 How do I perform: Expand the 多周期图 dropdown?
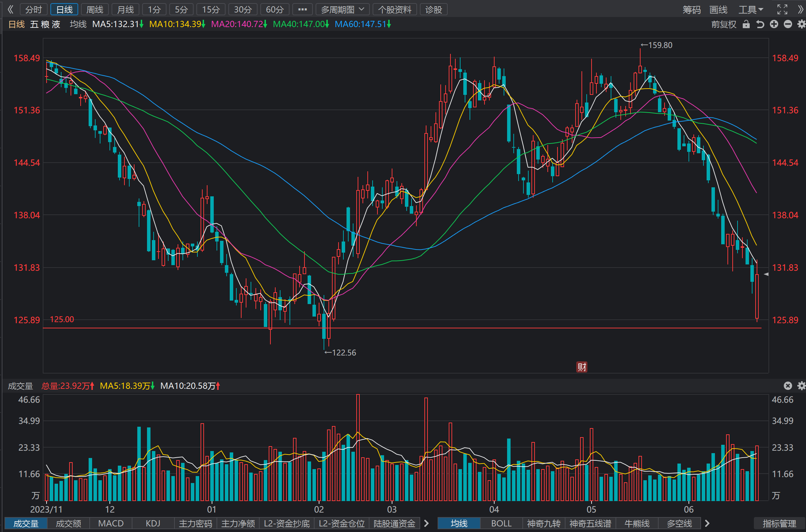(342, 9)
